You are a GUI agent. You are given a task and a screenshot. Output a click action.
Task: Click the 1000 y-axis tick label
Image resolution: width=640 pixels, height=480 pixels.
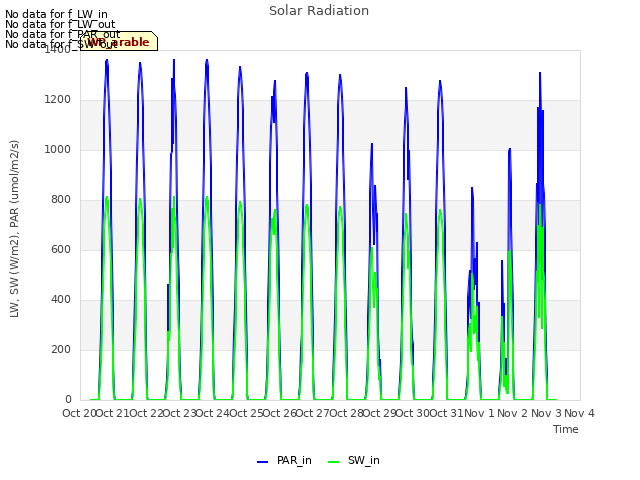pyautogui.click(x=58, y=149)
